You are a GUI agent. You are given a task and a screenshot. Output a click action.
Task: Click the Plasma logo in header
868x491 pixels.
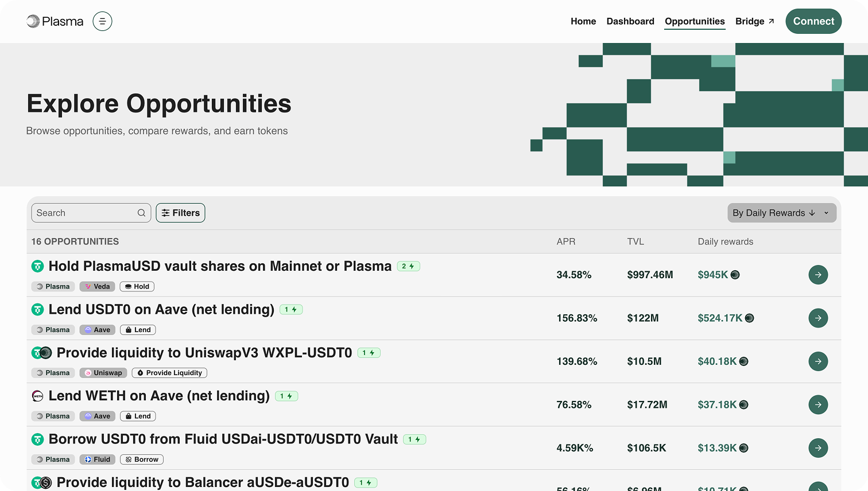click(55, 21)
